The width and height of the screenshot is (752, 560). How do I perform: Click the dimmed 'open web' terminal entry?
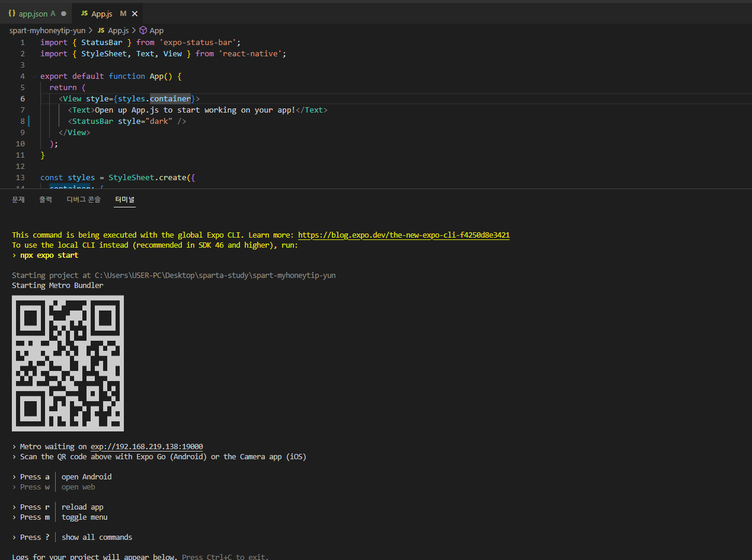click(78, 487)
